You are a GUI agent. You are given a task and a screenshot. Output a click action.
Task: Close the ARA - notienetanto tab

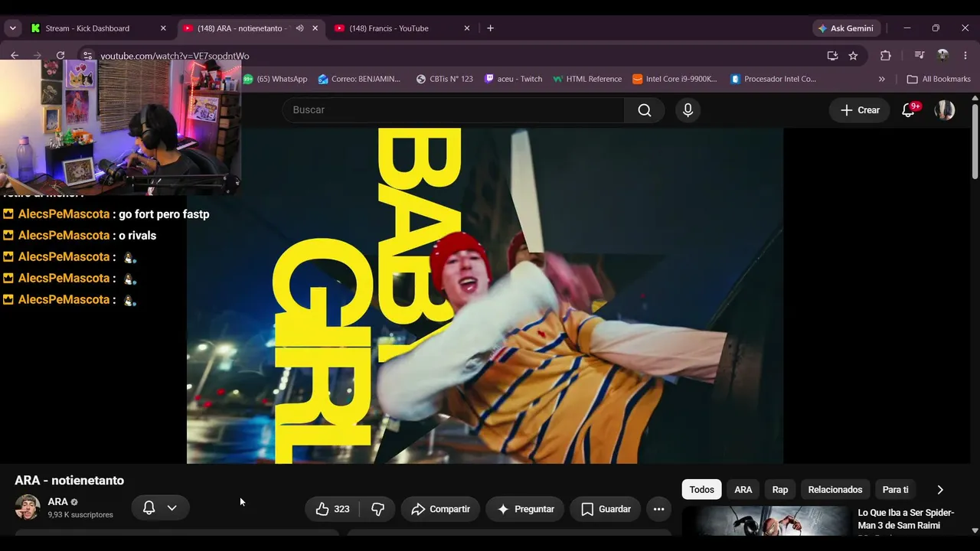315,28
